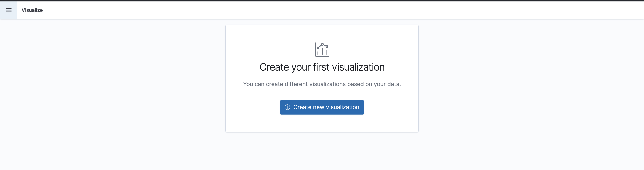Click the chart illustration icon
Viewport: 644px width, 170px height.
pos(322,50)
